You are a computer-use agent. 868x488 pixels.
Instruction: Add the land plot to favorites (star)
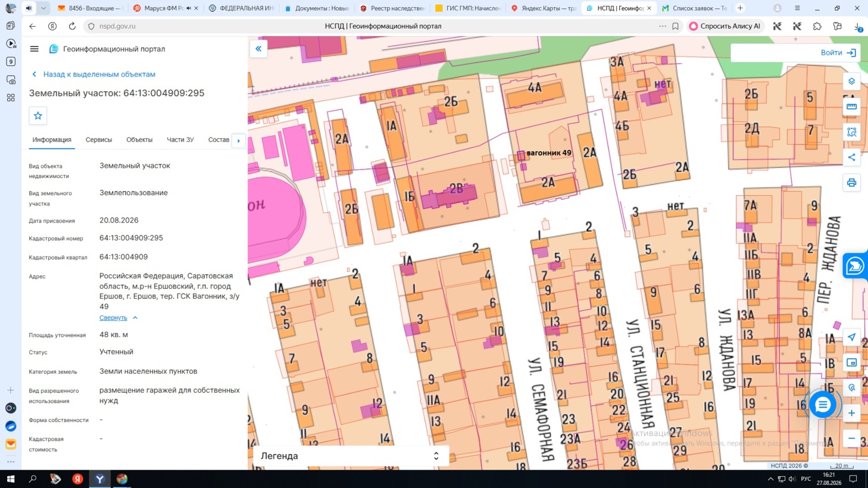(38, 116)
